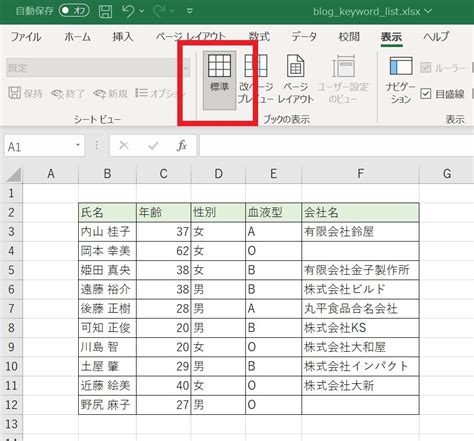The width and height of the screenshot is (474, 441).
Task: Select the green header cell 氏名
Action: [x=107, y=212]
